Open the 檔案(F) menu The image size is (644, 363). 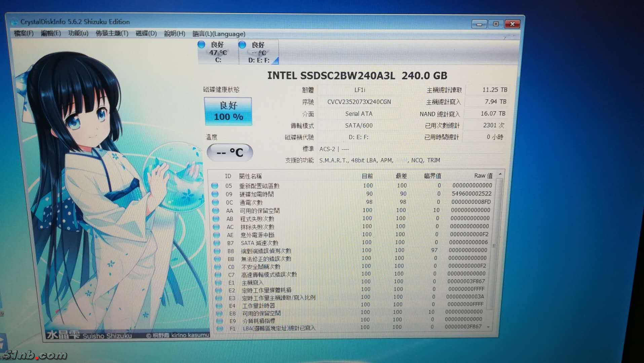(24, 33)
